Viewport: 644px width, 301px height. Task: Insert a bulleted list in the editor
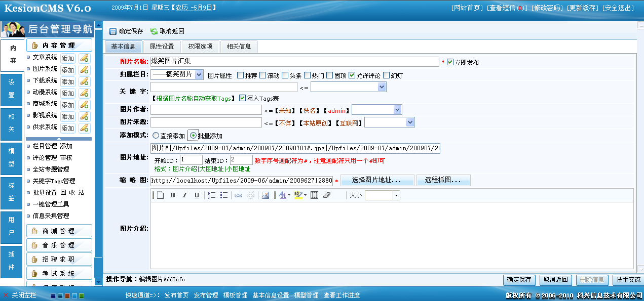point(224,195)
